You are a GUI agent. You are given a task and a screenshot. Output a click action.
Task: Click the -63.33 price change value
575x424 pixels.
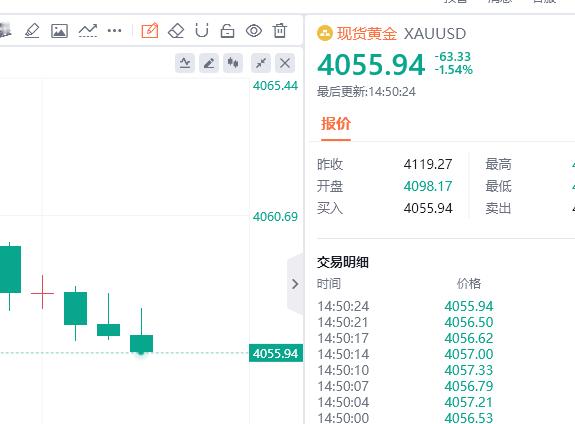(x=453, y=57)
